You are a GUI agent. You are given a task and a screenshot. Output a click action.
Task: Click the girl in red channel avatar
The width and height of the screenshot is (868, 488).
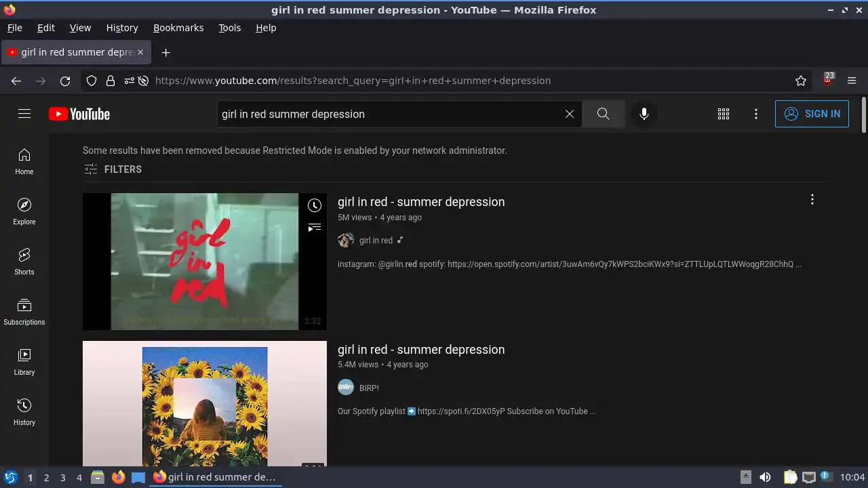click(x=346, y=240)
